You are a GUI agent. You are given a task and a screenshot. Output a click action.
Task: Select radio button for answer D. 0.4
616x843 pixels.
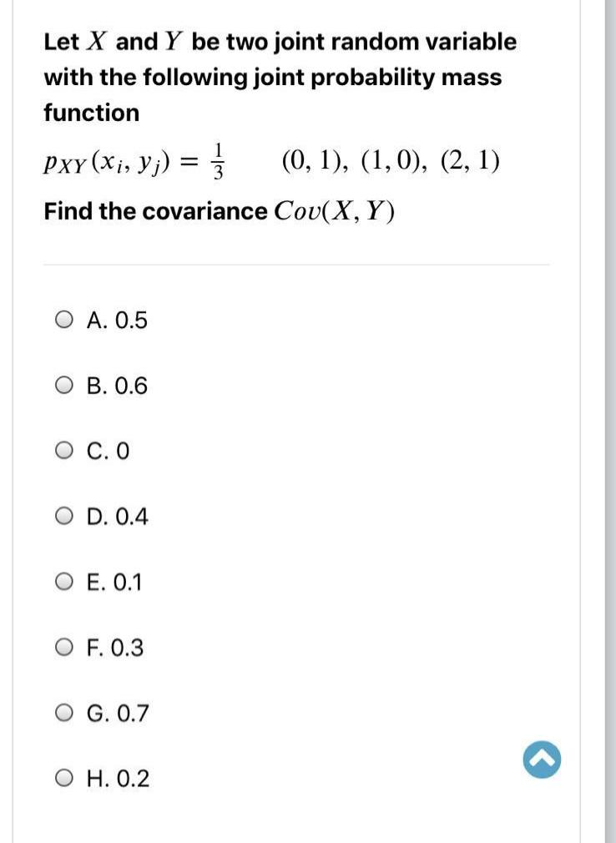pyautogui.click(x=63, y=516)
